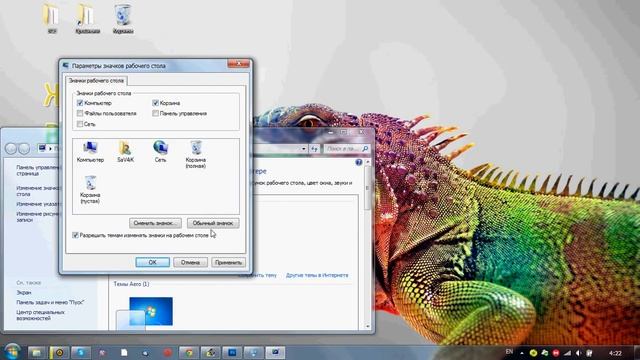Screen dimensions: 640x360
Task: Click the red notification tray icon
Action: pyautogui.click(x=556, y=353)
